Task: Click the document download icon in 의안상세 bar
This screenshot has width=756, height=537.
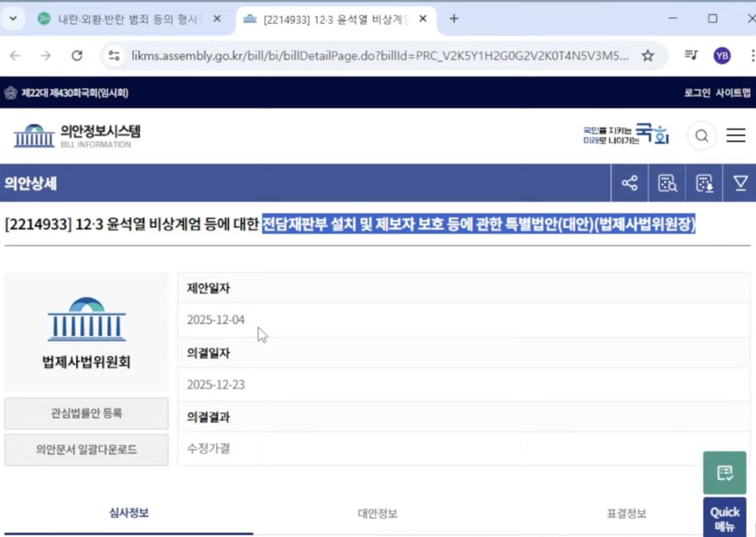Action: point(705,184)
